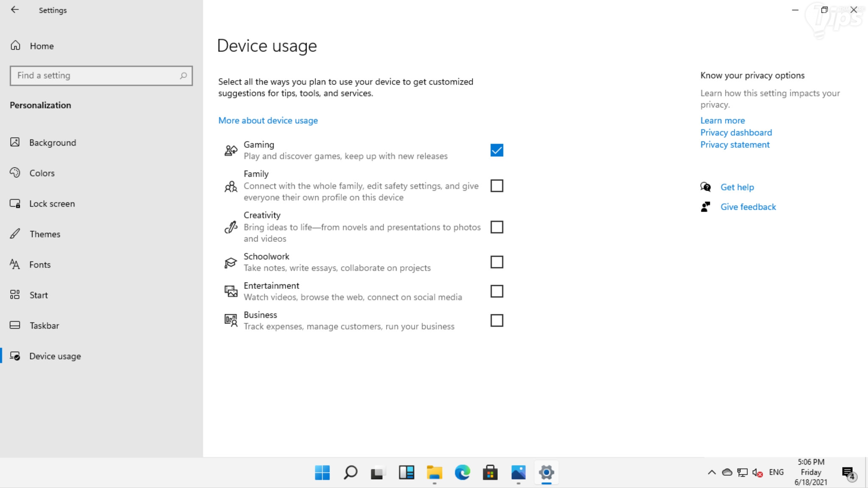Open More about device usage link

point(268,121)
